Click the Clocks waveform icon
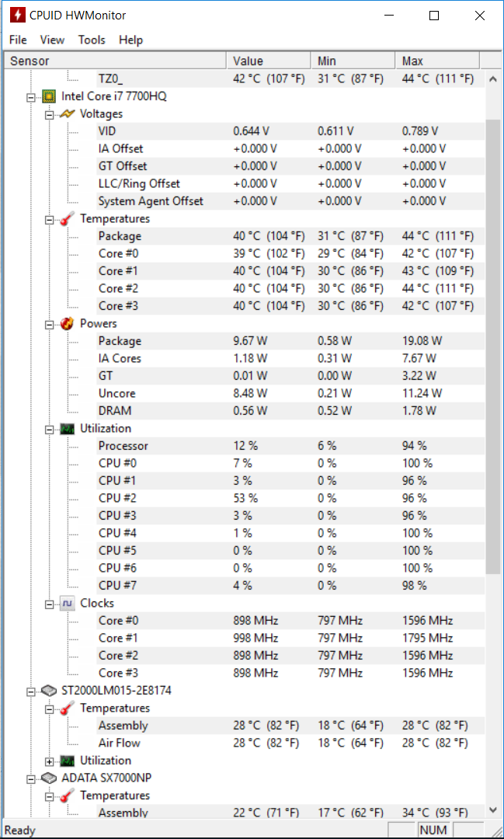Screen dimensions: 504x839 68,603
